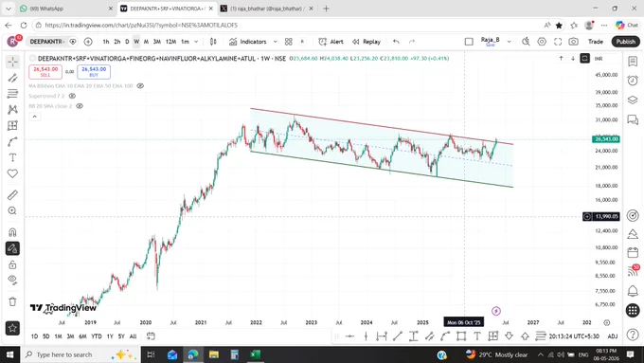Screen dimensions: 644x363
Task: Open indicator templates grid icon
Action: tap(288, 42)
